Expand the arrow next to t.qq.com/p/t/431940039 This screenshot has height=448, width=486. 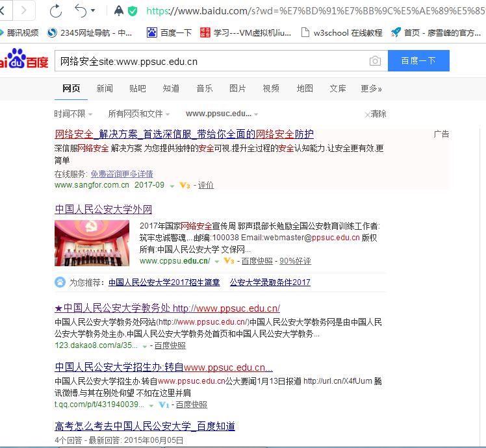151,406
